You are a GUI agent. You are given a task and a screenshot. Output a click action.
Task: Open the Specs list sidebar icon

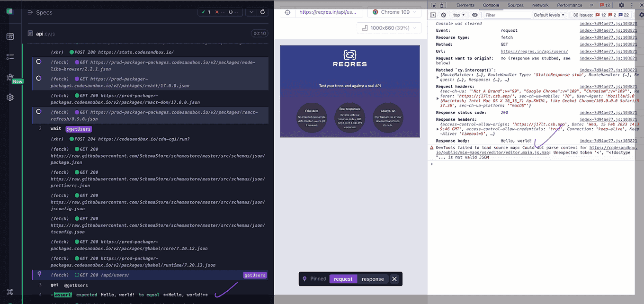pos(10,36)
